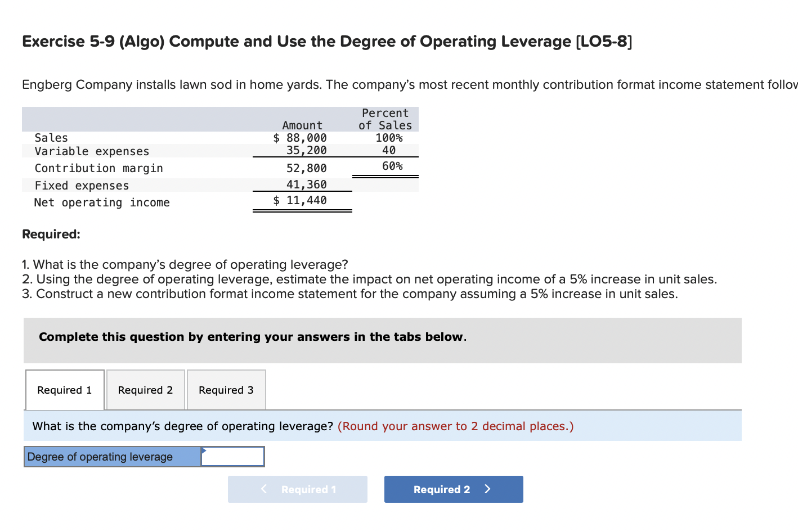
Task: Click the Percent of Sales column header
Action: (384, 119)
